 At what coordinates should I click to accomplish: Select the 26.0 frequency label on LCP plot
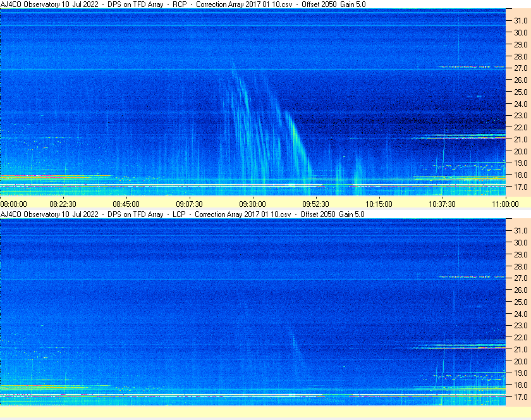pyautogui.click(x=521, y=290)
